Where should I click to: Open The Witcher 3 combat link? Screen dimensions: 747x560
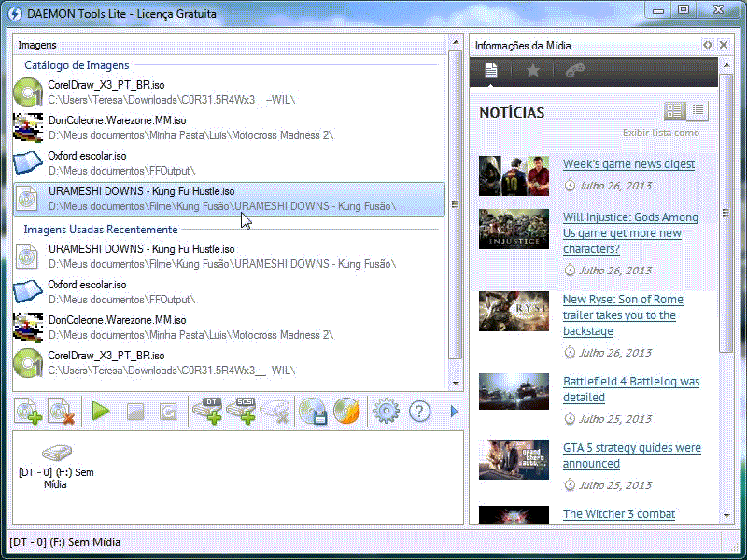(x=618, y=514)
